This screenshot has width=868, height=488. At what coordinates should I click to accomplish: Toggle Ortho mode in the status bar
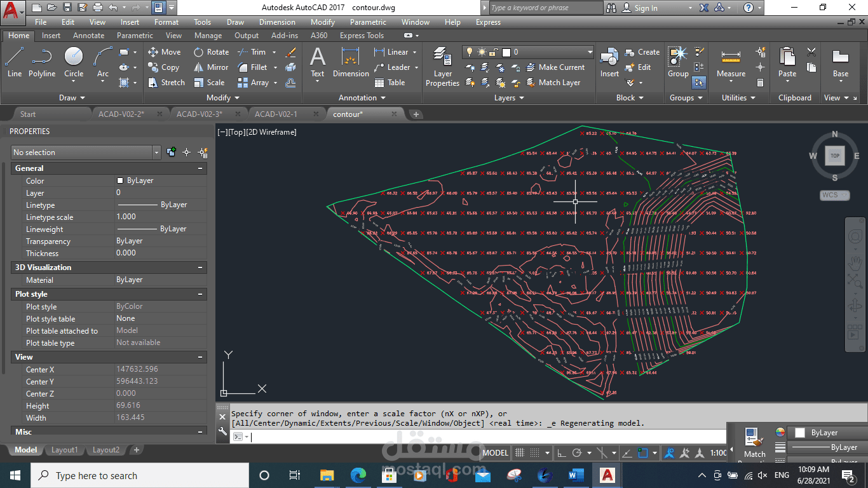pos(561,453)
